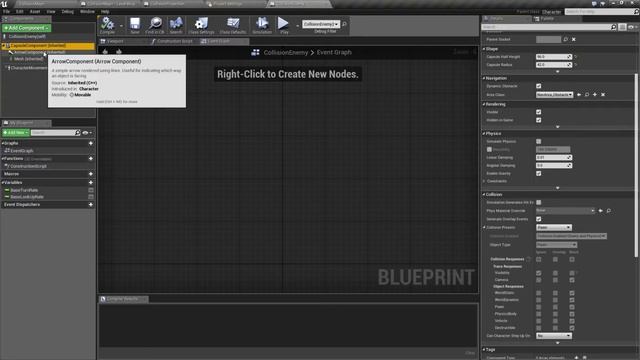Viewport: 640px width, 360px height.
Task: Add new event dispatcher with plus icon
Action: (x=91, y=204)
